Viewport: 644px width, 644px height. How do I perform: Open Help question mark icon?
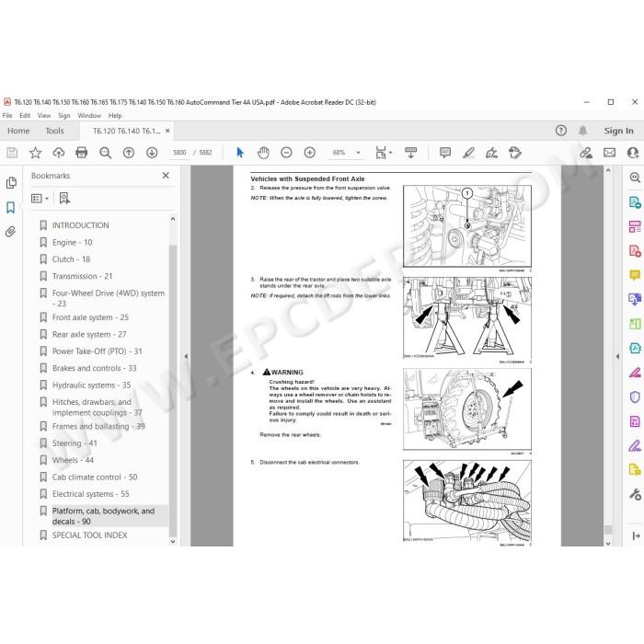561,131
